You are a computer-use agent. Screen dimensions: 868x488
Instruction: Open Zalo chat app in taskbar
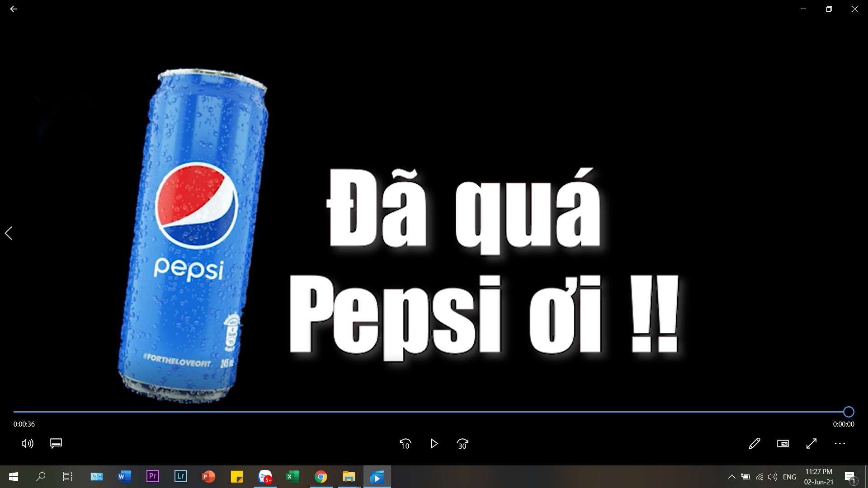tap(265, 477)
